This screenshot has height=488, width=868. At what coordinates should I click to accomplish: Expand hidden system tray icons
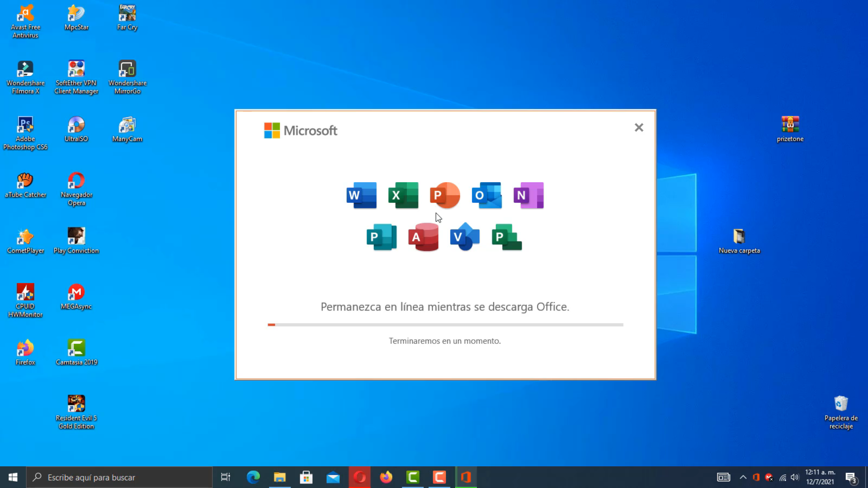[743, 477]
